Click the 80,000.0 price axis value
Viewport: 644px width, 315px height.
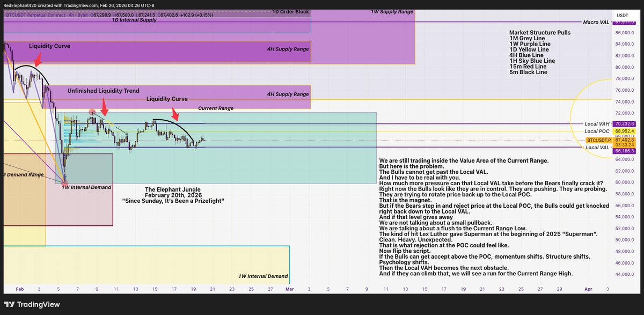pos(625,67)
